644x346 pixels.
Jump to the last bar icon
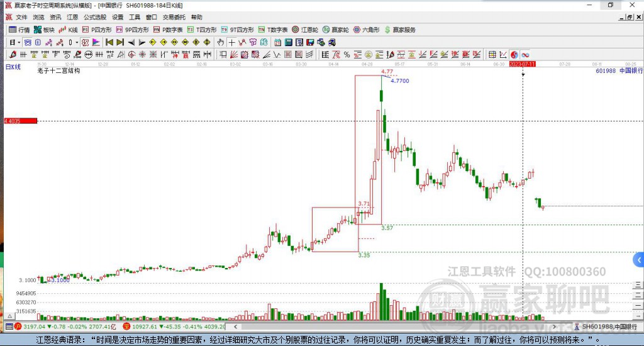pos(120,42)
